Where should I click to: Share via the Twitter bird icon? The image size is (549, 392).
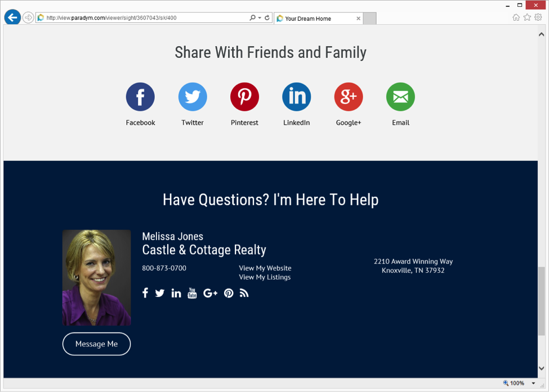tap(193, 97)
